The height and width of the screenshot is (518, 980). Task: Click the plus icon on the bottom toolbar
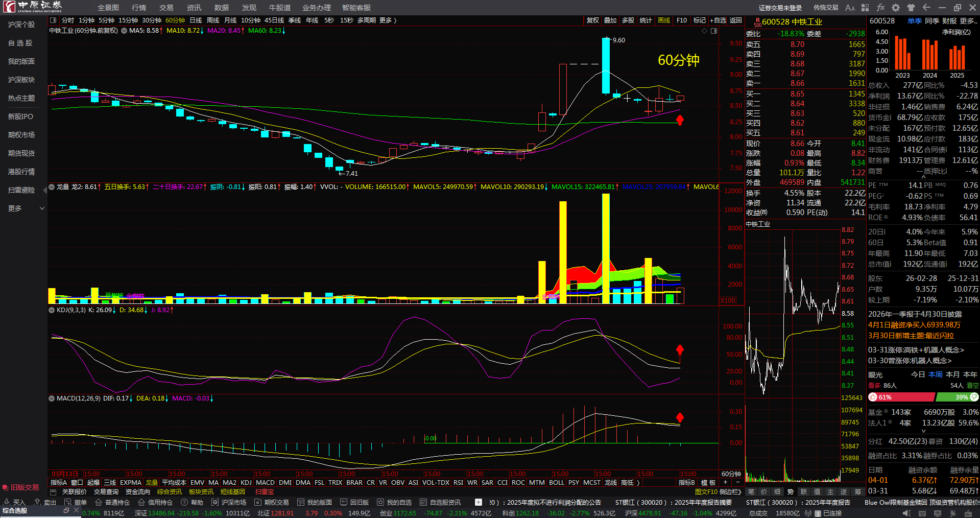pyautogui.click(x=479, y=502)
